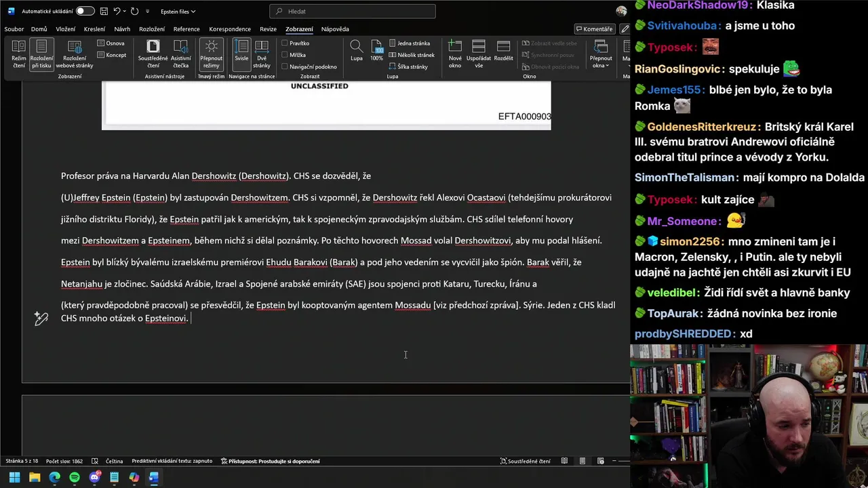Open the Revize tab
This screenshot has width=868, height=488.
click(x=268, y=29)
